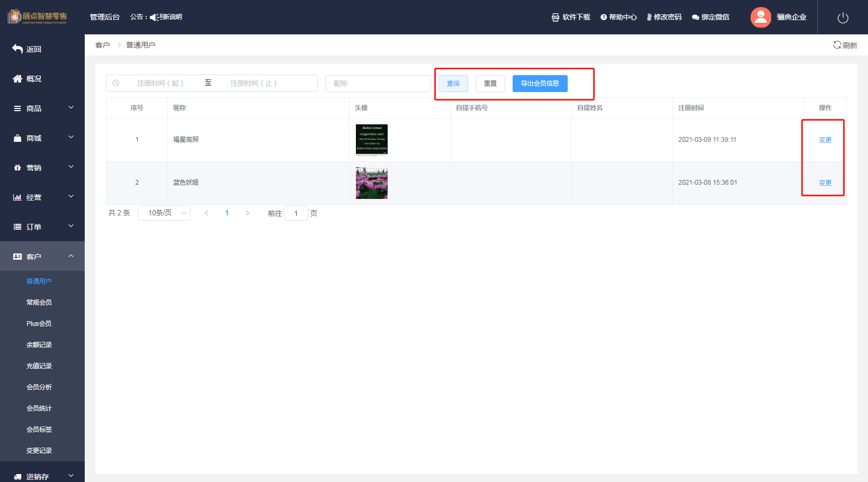The width and height of the screenshot is (868, 482).
Task: Click the 昵称 column header
Action: click(x=180, y=108)
